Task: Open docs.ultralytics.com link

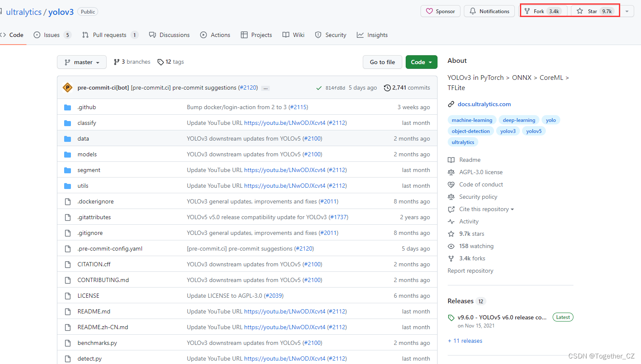Action: pyautogui.click(x=484, y=104)
